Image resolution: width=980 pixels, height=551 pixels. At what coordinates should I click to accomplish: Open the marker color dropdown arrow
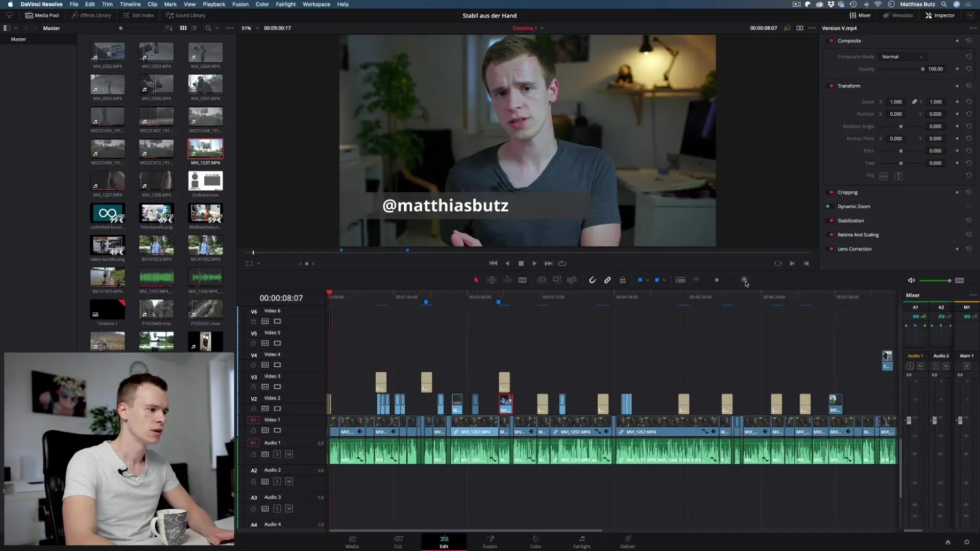click(x=665, y=280)
